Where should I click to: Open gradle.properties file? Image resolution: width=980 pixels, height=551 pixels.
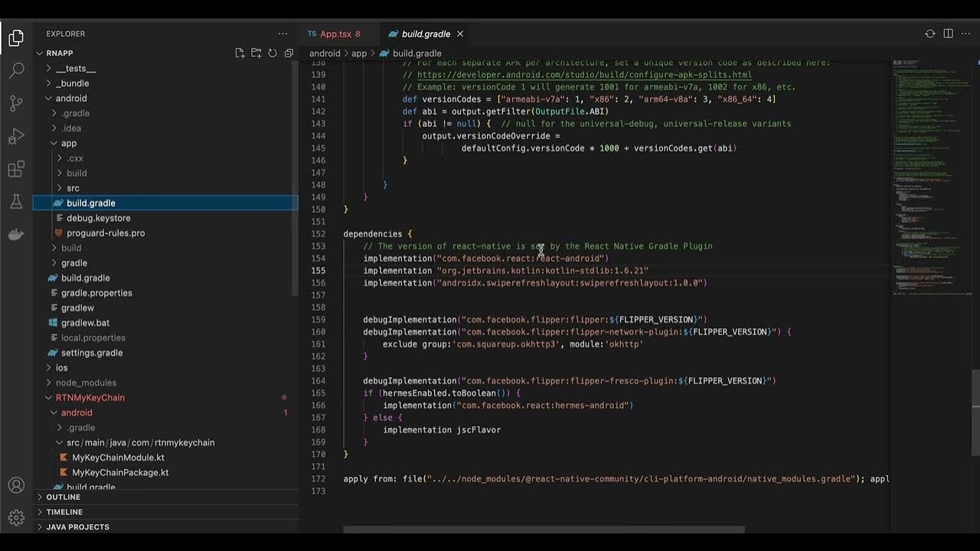(x=96, y=292)
